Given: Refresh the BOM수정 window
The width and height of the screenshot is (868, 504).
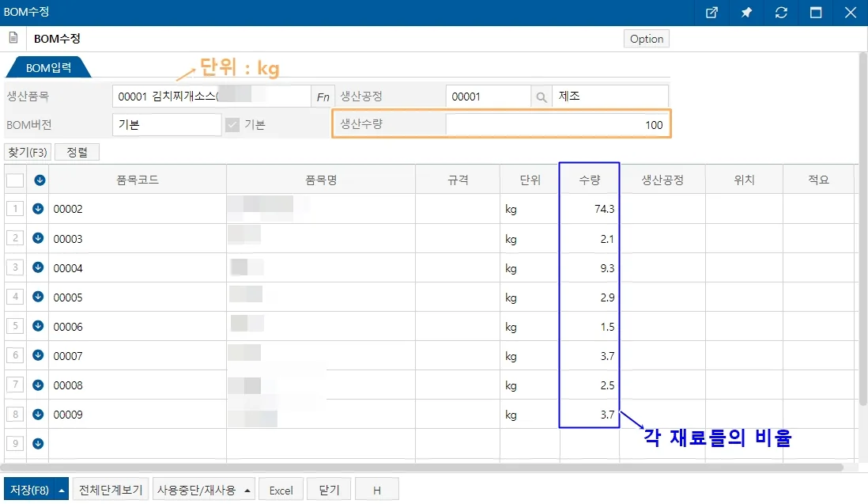Looking at the screenshot, I should [781, 12].
